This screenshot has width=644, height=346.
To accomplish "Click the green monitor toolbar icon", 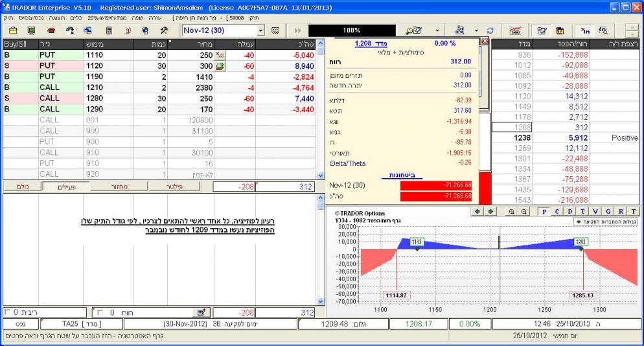I will click(32, 30).
